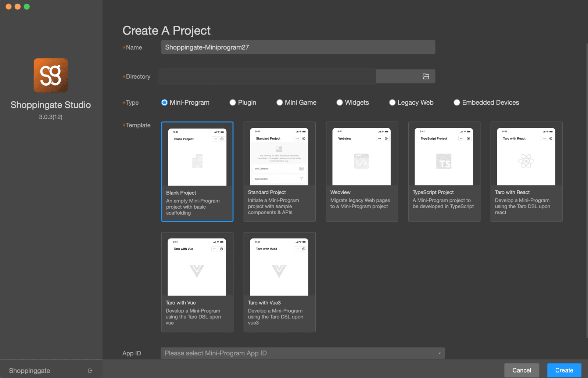Pick the Legacy Web type radio
The height and width of the screenshot is (378, 588).
click(392, 102)
